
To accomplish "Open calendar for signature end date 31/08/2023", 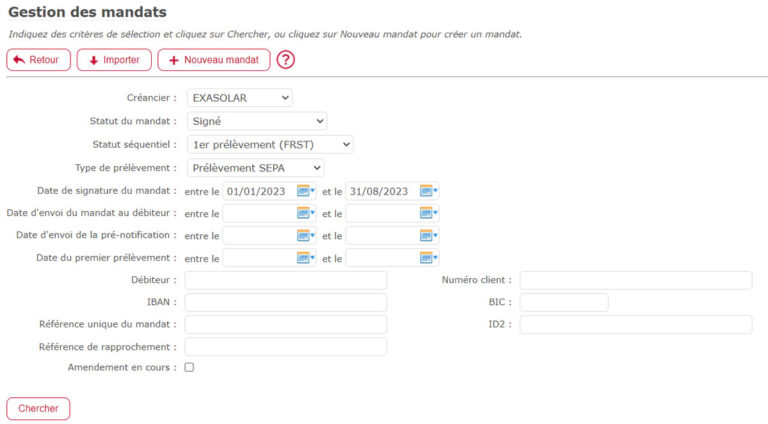I will click(428, 191).
